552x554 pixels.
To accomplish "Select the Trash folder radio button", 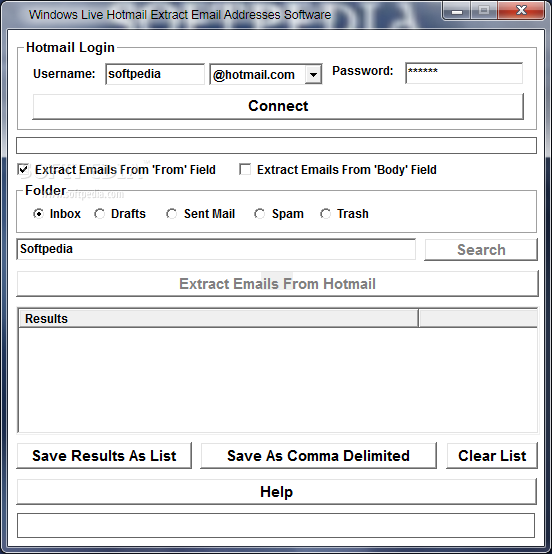I will [x=325, y=214].
